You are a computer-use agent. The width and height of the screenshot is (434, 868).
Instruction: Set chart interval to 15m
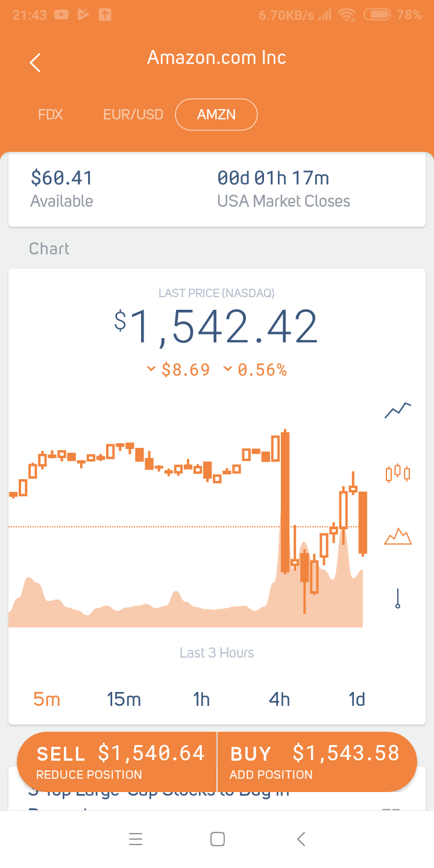point(124,699)
